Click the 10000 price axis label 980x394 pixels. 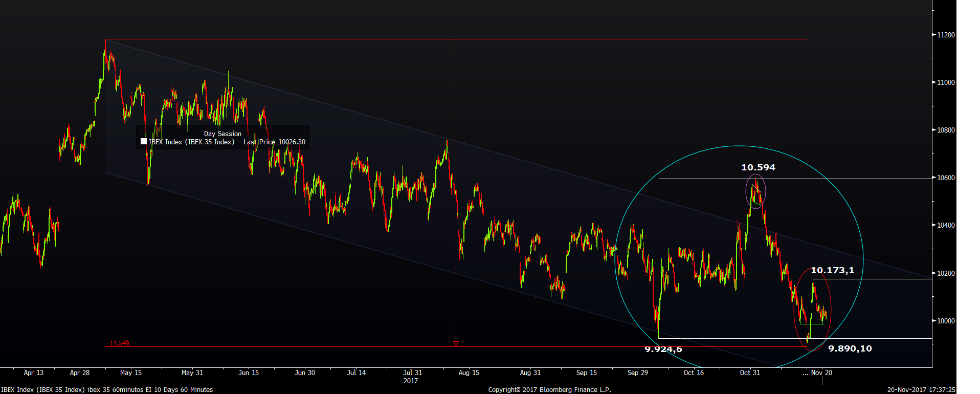[946, 321]
